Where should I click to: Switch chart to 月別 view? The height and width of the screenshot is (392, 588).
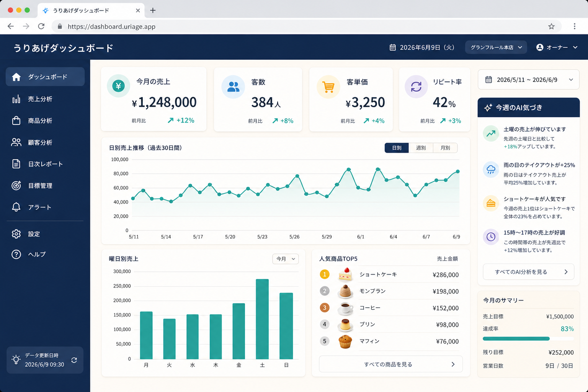pyautogui.click(x=445, y=148)
